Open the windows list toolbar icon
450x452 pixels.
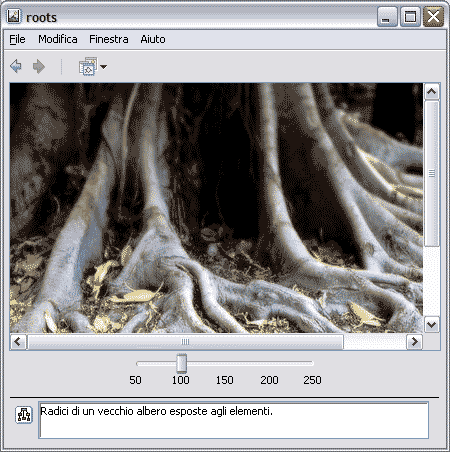coord(88,66)
